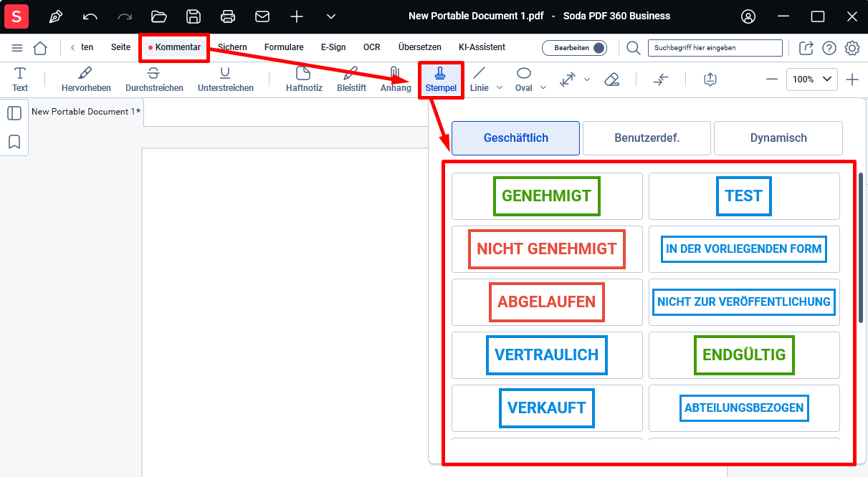Screen dimensions: 868x477
Task: Open help with the question mark icon
Action: (829, 48)
